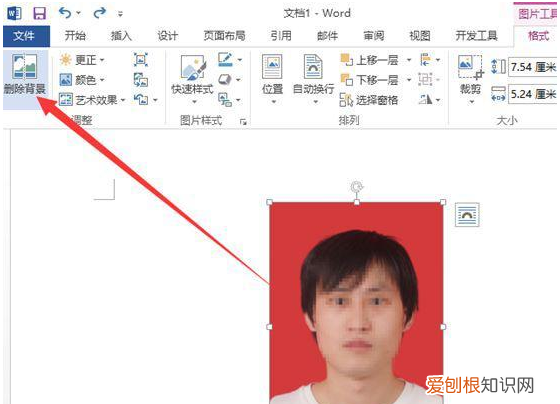Switch to the References (引用) tab
Image resolution: width=560 pixels, height=404 pixels.
coord(281,36)
